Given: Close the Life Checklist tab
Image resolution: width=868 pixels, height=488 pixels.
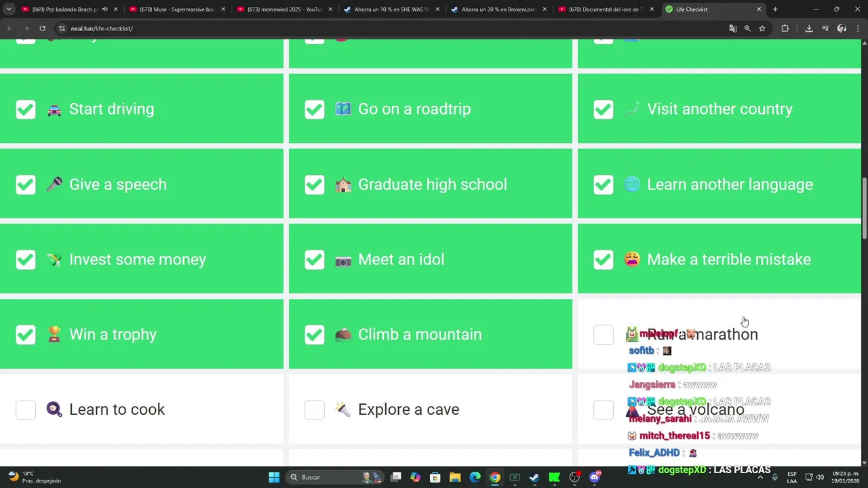Looking at the screenshot, I should tap(759, 9).
